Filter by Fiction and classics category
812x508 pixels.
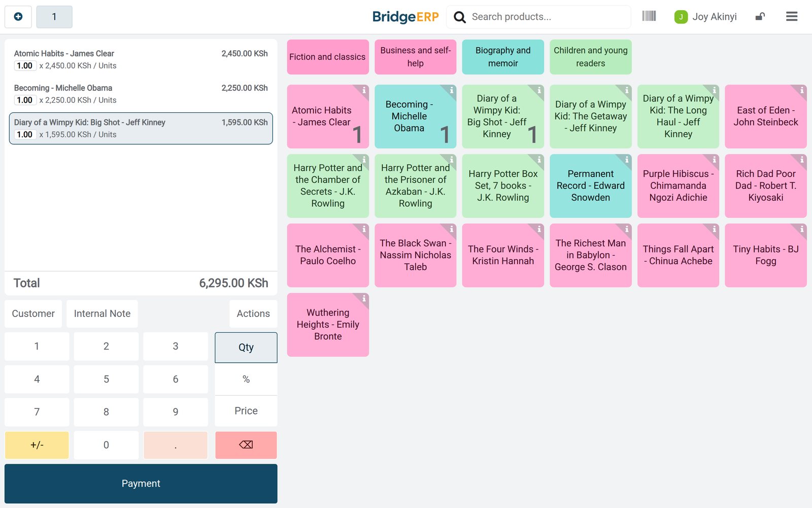[328, 57]
